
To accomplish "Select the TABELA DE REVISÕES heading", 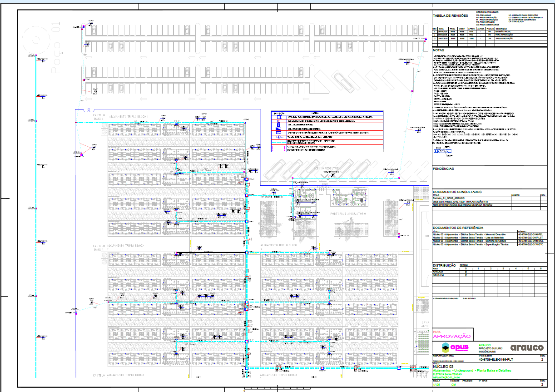I will [x=450, y=15].
